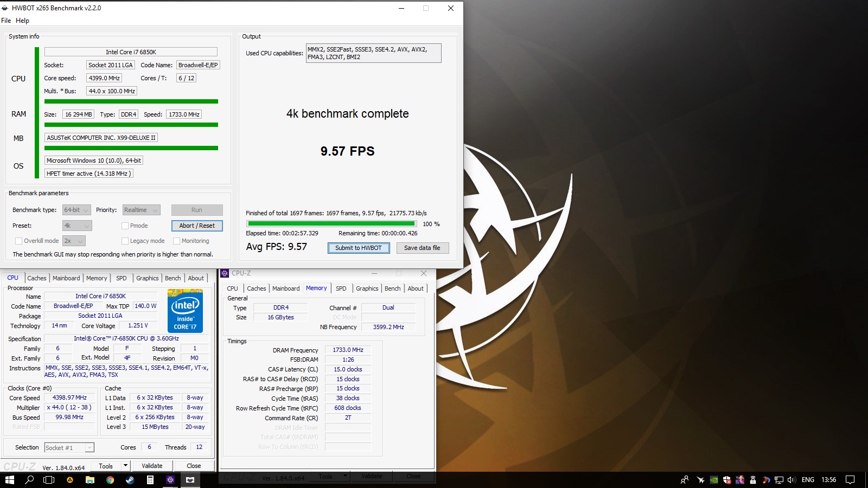Enable the Overkill mode checkbox
The width and height of the screenshot is (868, 488).
(19, 241)
